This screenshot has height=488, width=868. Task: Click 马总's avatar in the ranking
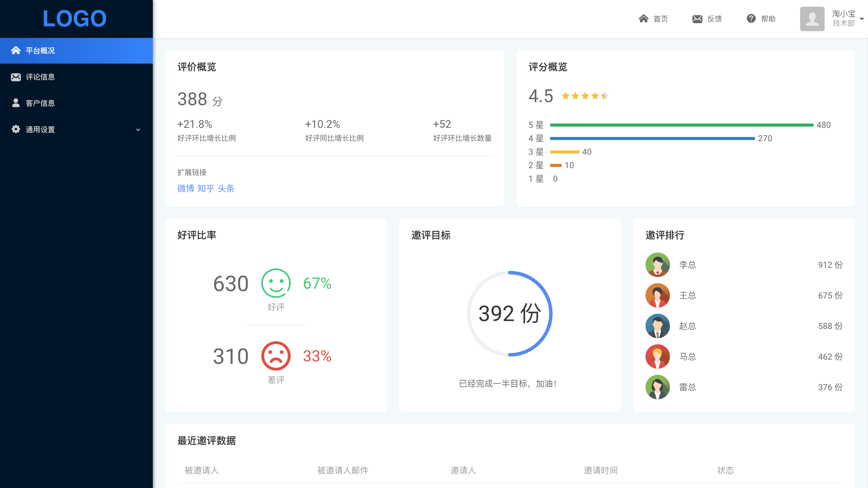click(657, 357)
